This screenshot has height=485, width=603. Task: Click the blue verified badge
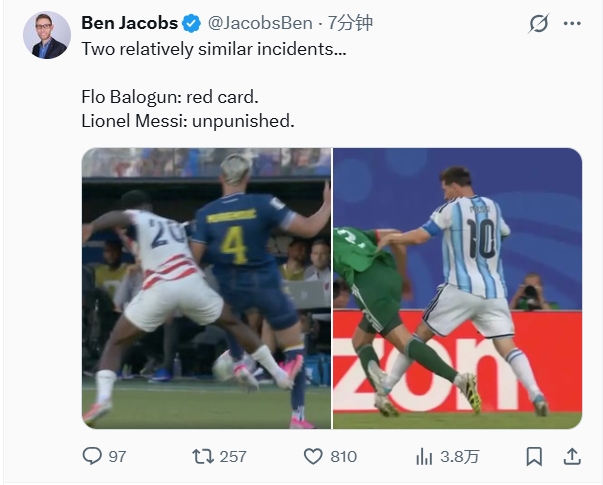[191, 23]
